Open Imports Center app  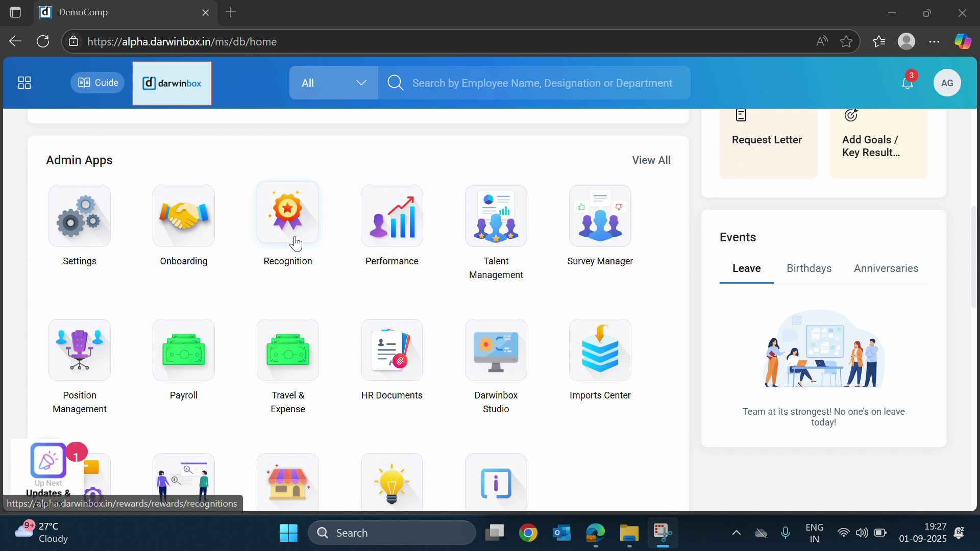(x=600, y=350)
